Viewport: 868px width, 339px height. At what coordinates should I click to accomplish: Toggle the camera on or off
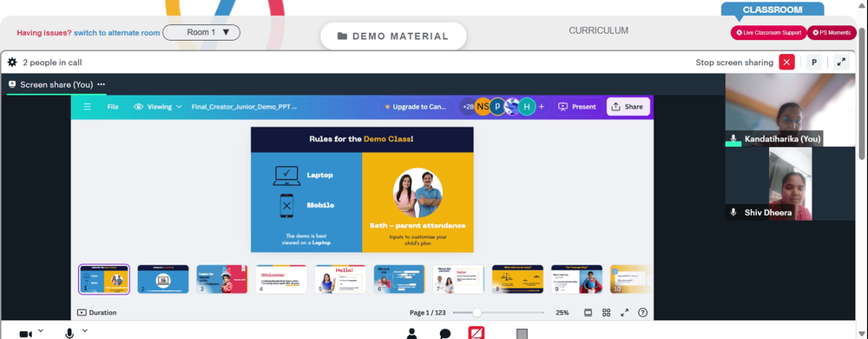tap(25, 334)
